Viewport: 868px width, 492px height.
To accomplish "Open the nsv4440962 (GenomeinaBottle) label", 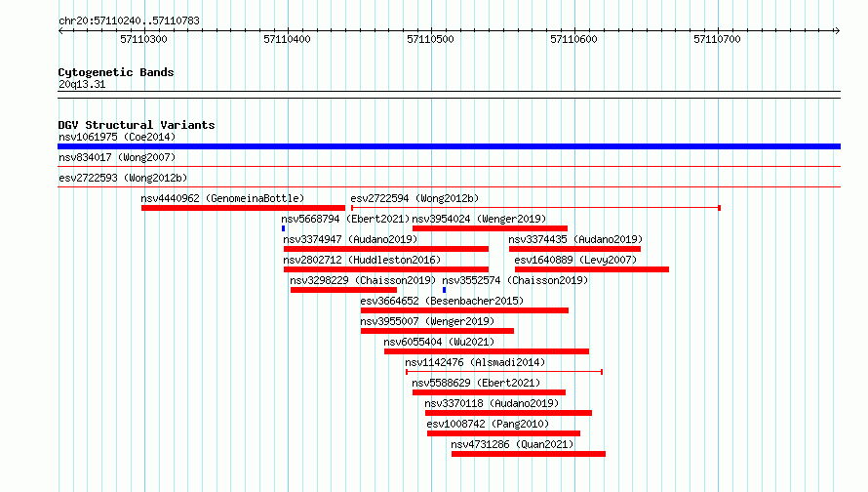I will (x=222, y=198).
